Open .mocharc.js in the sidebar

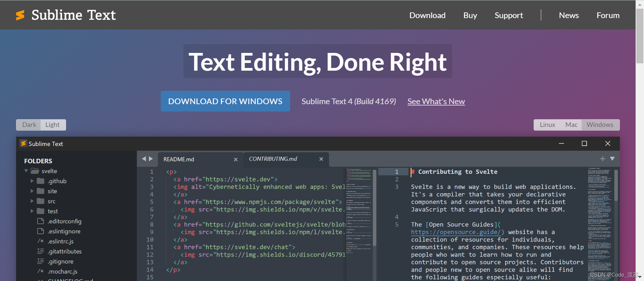coord(62,271)
